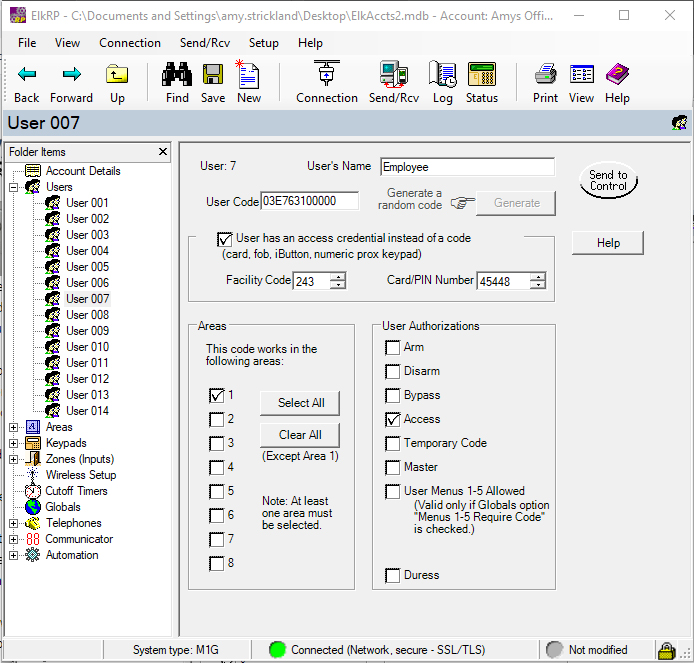Viewport: 694px width, 663px height.
Task: Open the Setup menu
Action: point(263,43)
